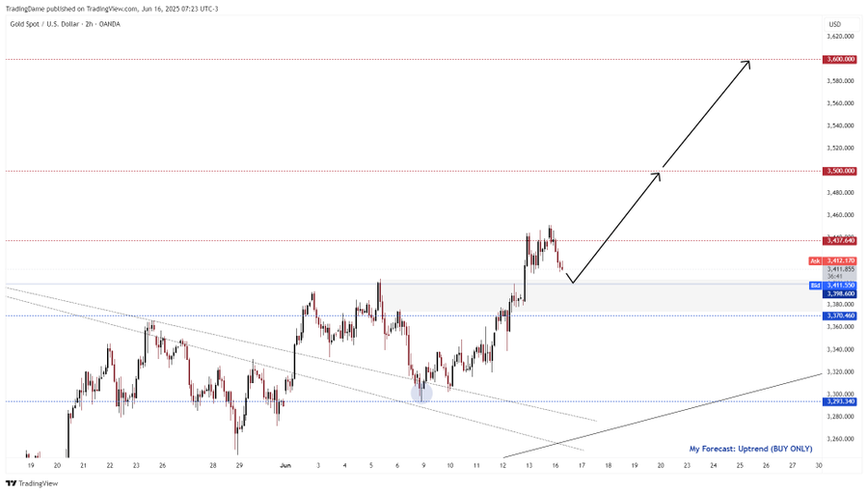This screenshot has width=868, height=493.
Task: Click the 3,620.000 price axis tick
Action: (840, 37)
